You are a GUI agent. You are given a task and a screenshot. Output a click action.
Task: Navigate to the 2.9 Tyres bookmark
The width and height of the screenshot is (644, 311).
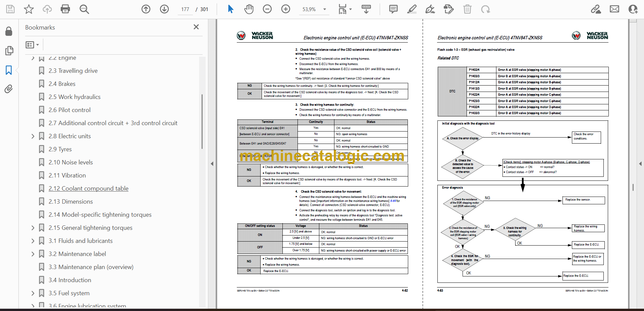(60, 149)
